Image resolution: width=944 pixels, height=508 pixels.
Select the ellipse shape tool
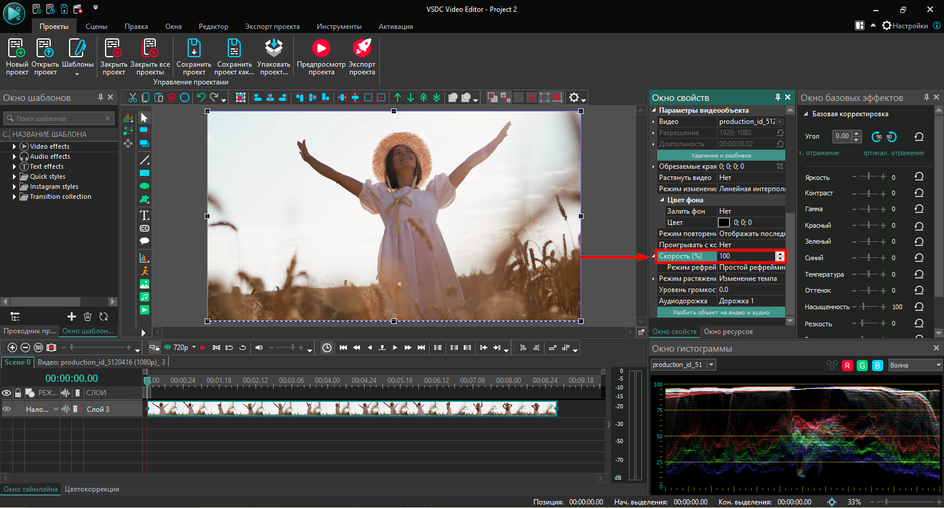click(144, 187)
